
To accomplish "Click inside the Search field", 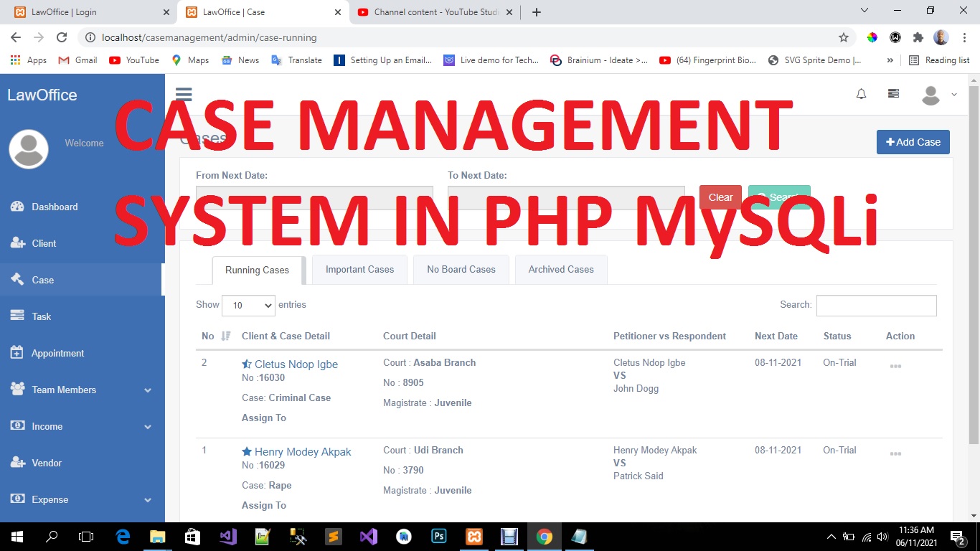I will (875, 305).
